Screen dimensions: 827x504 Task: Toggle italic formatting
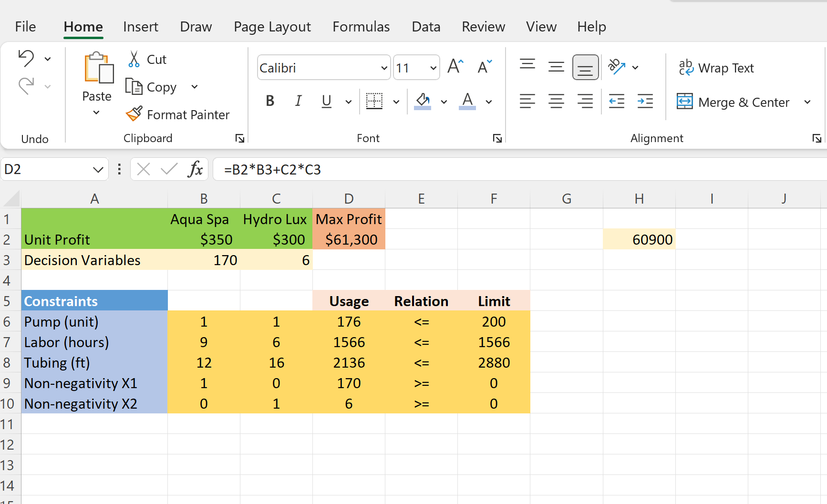tap(298, 101)
